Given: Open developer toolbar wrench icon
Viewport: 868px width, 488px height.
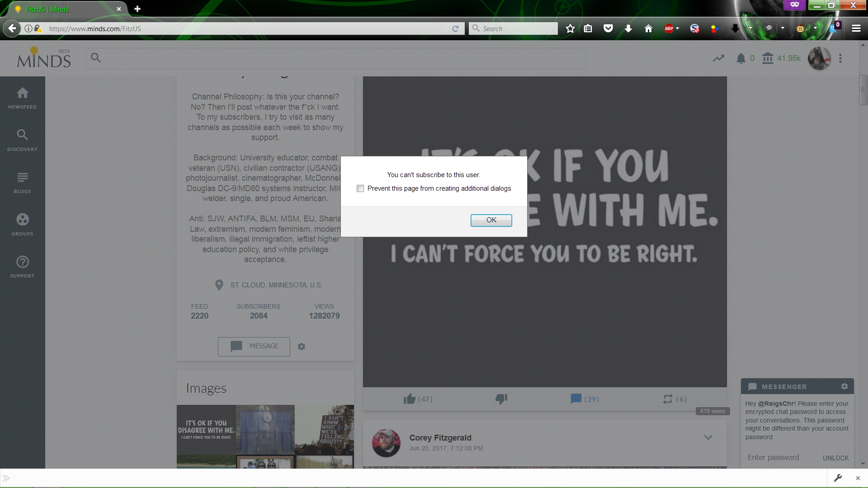Looking at the screenshot, I should click(x=837, y=478).
